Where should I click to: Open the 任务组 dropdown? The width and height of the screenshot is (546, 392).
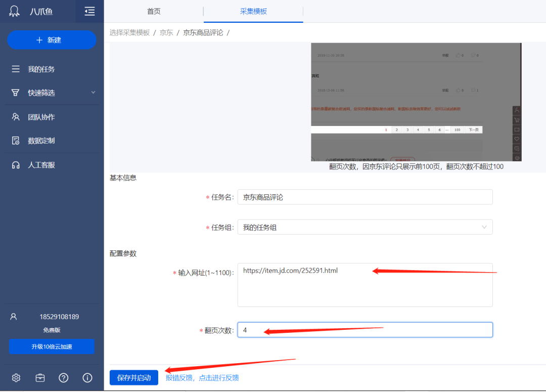pyautogui.click(x=365, y=227)
